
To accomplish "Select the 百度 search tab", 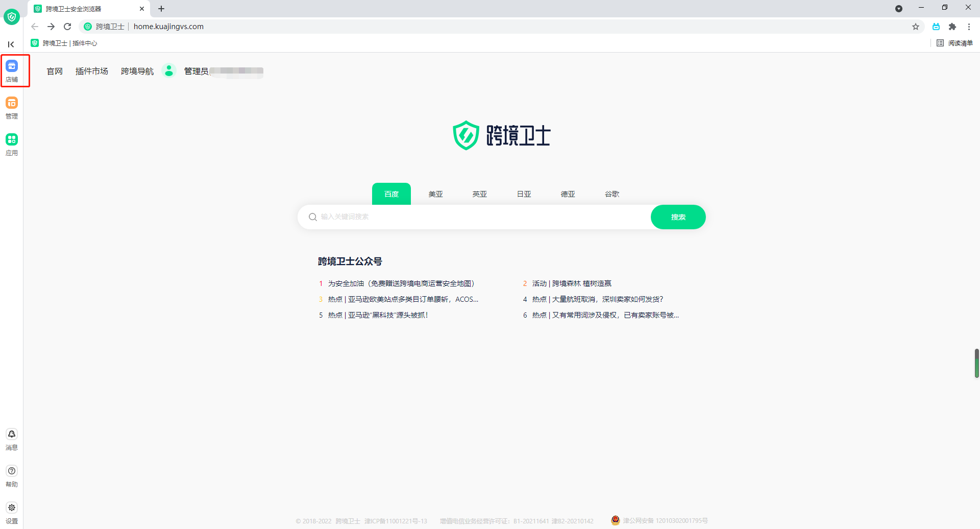I will (391, 194).
